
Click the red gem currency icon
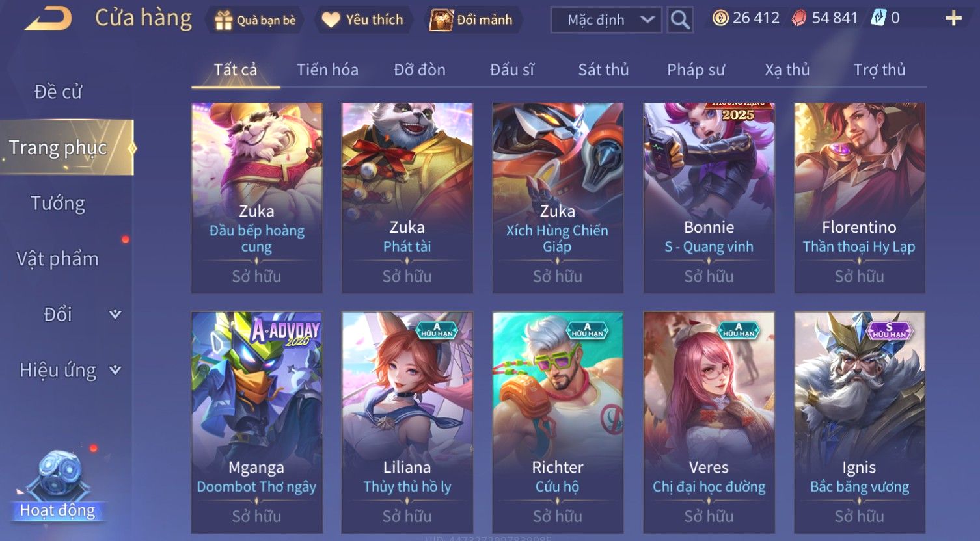tap(798, 18)
